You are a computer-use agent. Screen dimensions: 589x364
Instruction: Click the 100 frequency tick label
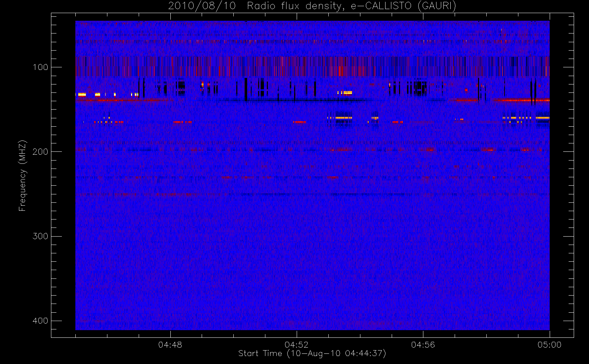[x=40, y=67]
